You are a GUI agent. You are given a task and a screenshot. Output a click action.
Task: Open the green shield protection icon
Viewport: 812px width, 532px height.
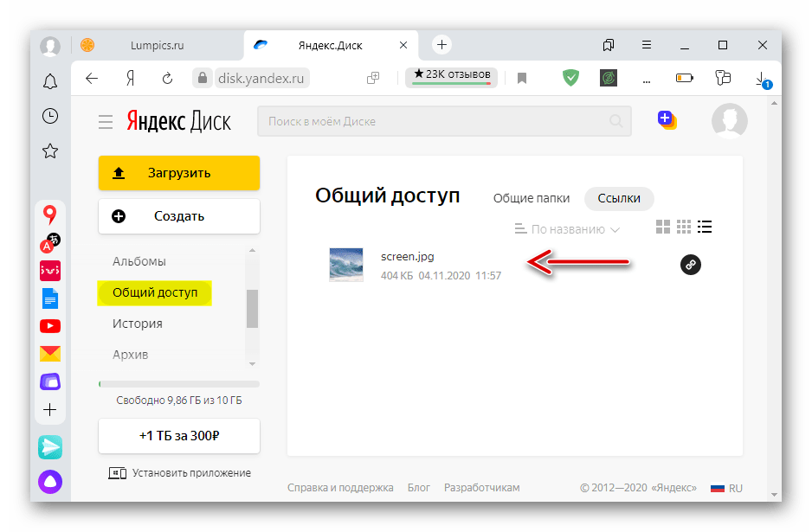point(570,78)
